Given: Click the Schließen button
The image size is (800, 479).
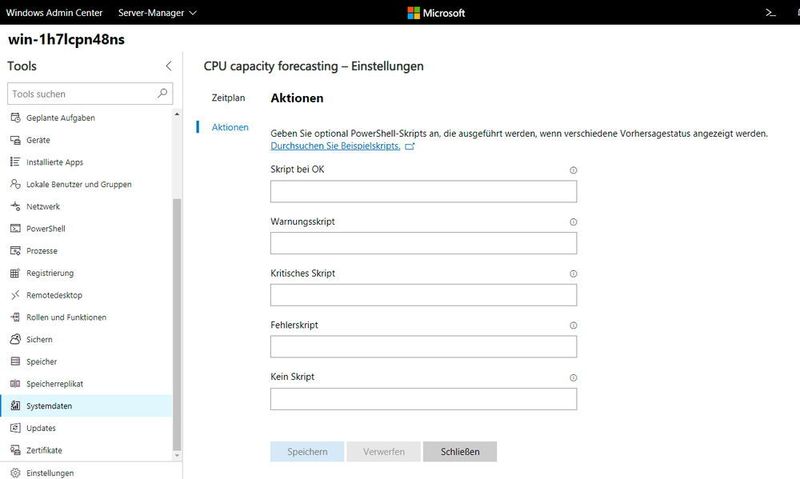Looking at the screenshot, I should coord(460,451).
